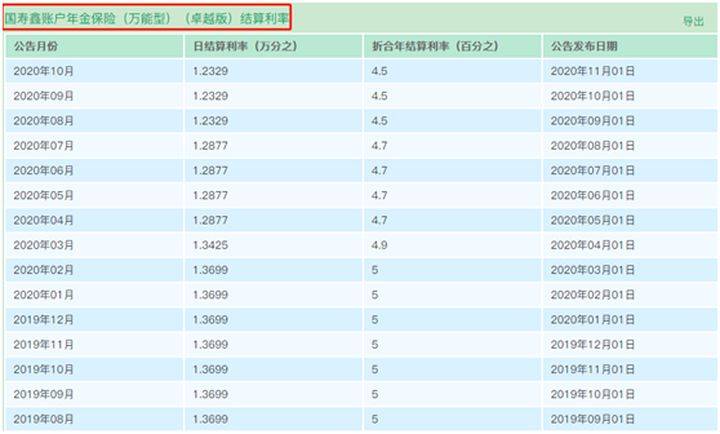Screen dimensions: 720x434
Task: Select the 2020年04月01日 publish date cell
Action: (593, 244)
